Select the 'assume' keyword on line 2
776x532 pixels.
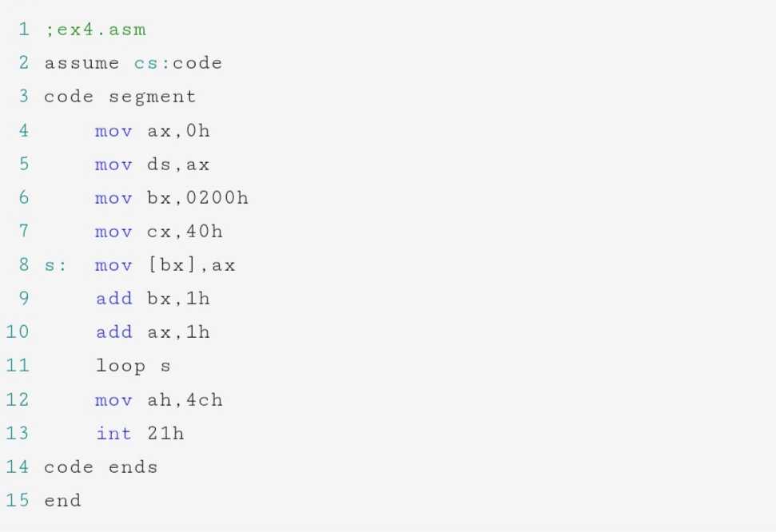click(x=82, y=63)
